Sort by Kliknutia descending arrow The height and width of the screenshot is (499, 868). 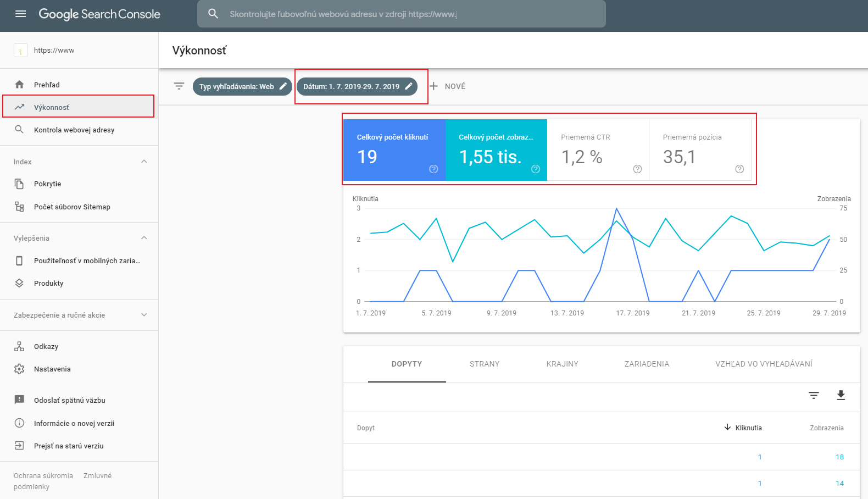(x=727, y=428)
